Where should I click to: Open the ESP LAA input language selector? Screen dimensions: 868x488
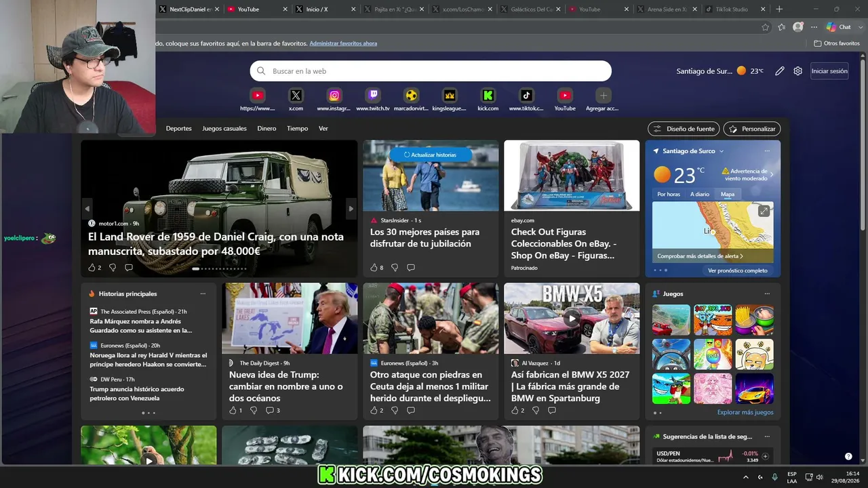[x=792, y=477]
